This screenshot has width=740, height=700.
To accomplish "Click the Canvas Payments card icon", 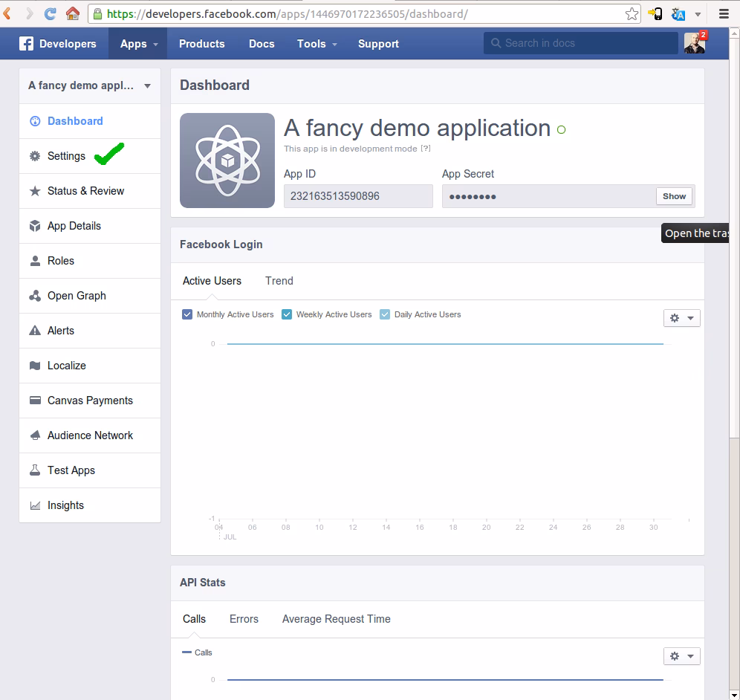I will pyautogui.click(x=35, y=401).
